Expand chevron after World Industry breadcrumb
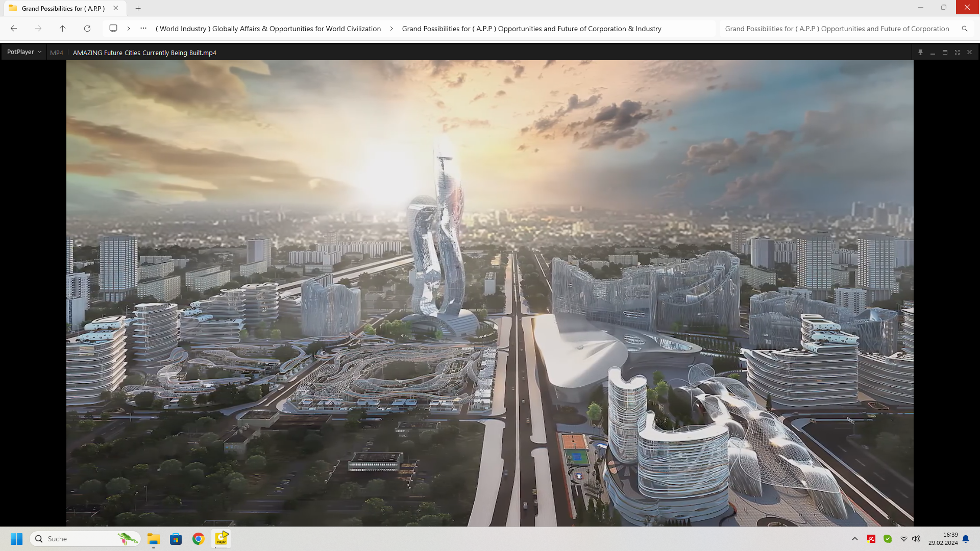 coord(391,29)
